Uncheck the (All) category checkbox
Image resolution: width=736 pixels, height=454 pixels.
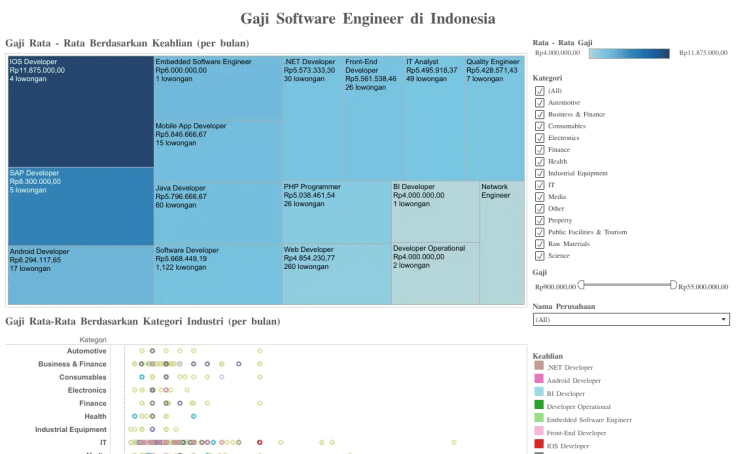[x=540, y=91]
